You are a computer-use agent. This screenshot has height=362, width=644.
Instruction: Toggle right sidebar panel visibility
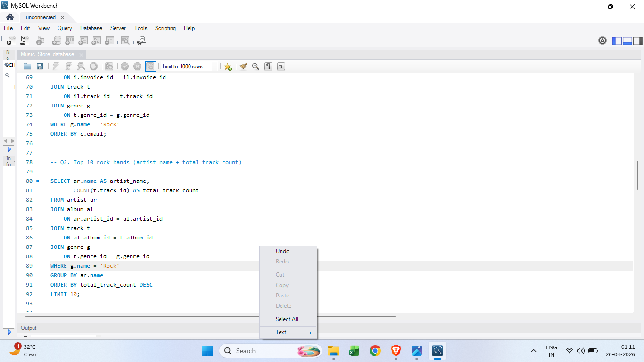[x=637, y=41]
